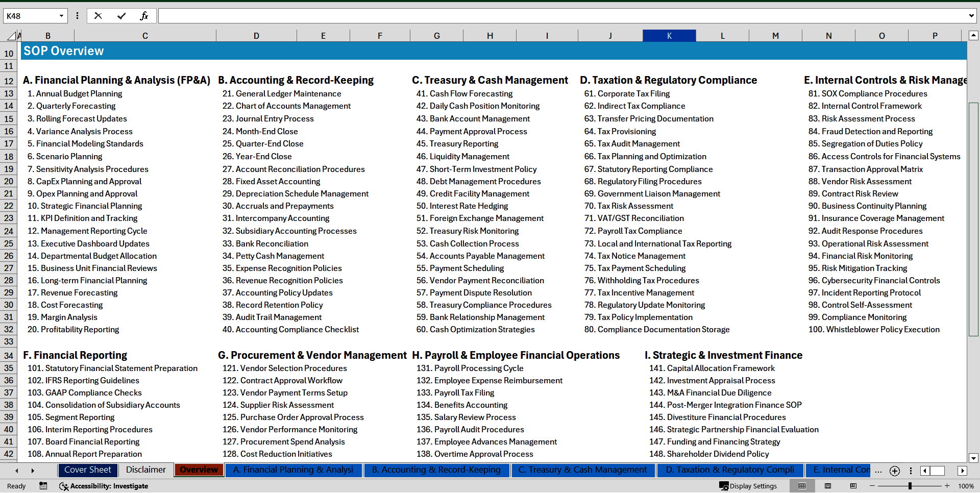The width and height of the screenshot is (980, 493).
Task: Click the zoom slider handle
Action: click(910, 486)
